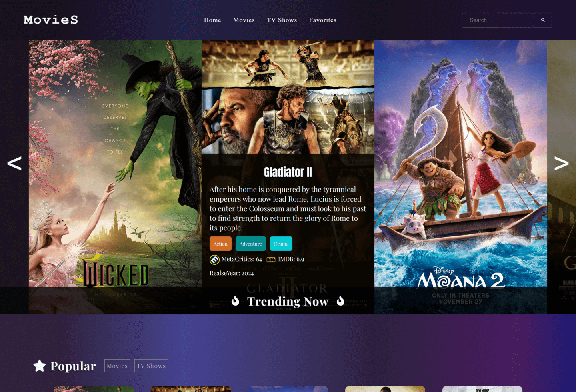
Task: Open the MovieS logo homepage
Action: pyautogui.click(x=51, y=20)
